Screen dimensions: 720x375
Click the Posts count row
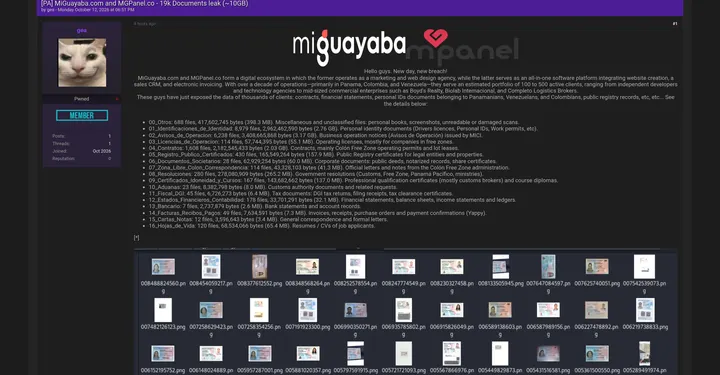click(x=82, y=136)
